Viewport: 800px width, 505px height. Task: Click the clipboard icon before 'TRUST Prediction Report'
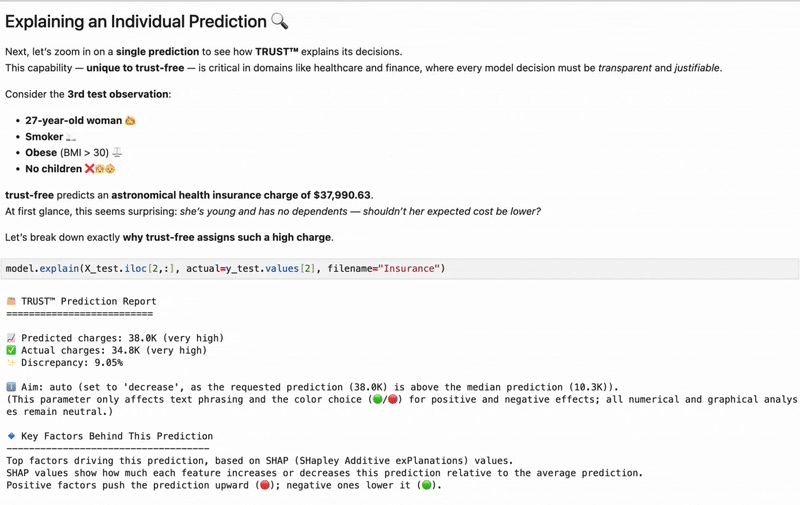[11, 301]
